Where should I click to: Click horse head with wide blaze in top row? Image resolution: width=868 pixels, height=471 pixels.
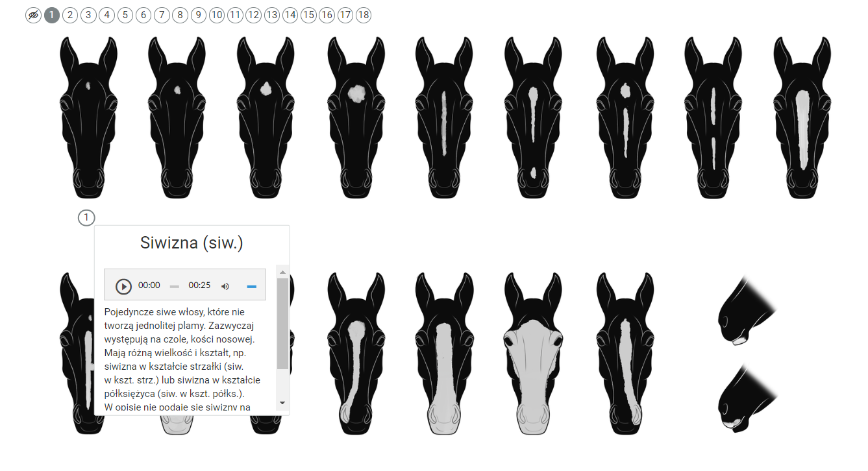click(x=802, y=110)
